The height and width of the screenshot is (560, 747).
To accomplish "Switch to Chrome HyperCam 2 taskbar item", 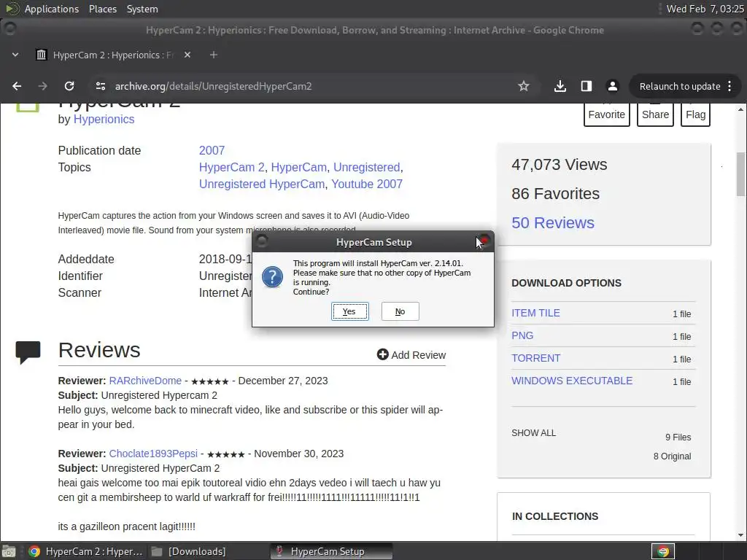I will (x=86, y=551).
